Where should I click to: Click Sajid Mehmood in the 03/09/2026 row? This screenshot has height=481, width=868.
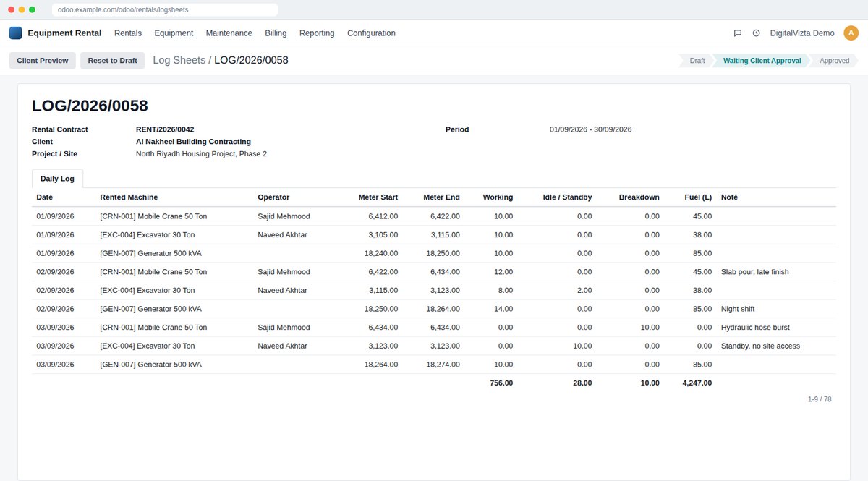click(284, 328)
